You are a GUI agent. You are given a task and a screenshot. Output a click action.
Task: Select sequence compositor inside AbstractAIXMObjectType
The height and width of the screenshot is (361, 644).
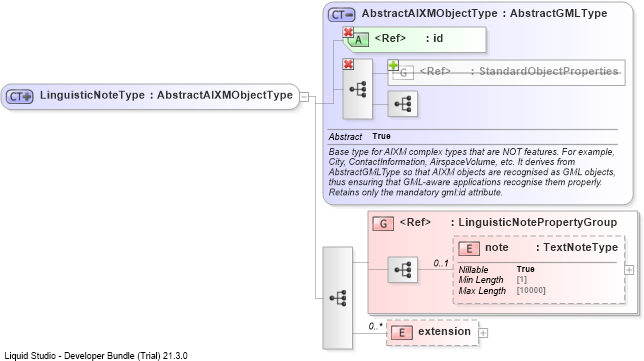coord(358,89)
